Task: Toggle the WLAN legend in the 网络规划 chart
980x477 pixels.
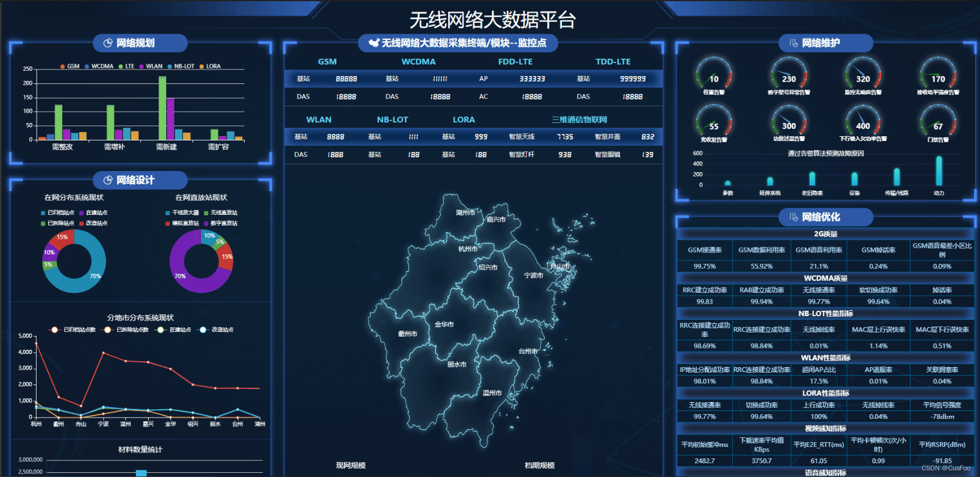Action: 151,66
